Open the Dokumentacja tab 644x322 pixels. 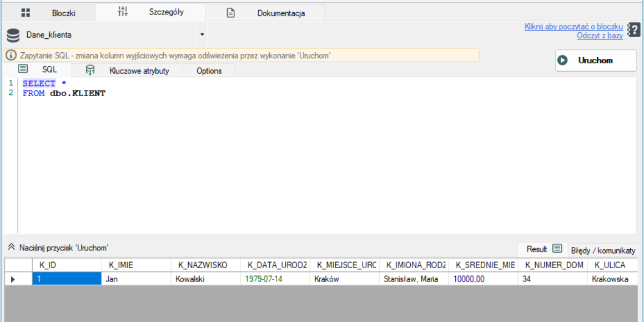pyautogui.click(x=265, y=13)
